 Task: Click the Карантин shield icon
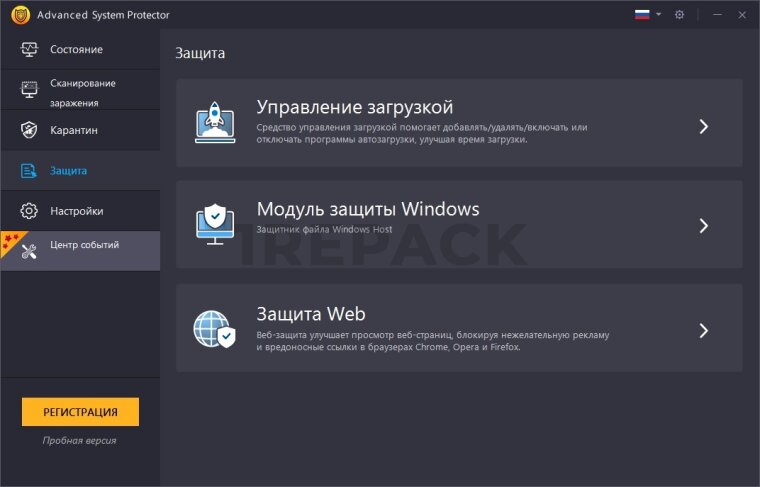point(29,131)
